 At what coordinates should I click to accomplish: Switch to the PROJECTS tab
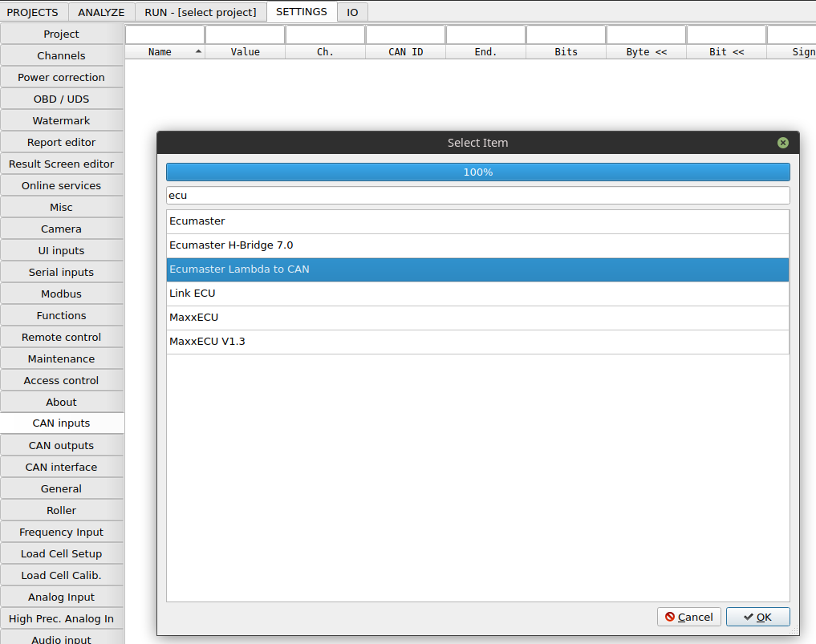pos(32,12)
